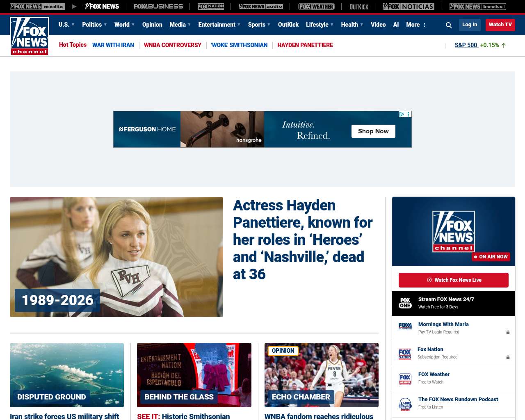
Task: Click the Fox Weather icon in sidebar list
Action: coord(405,379)
